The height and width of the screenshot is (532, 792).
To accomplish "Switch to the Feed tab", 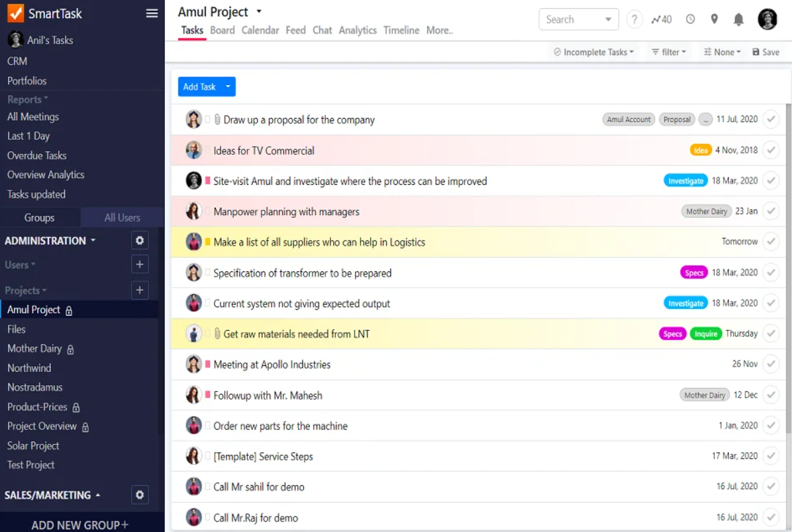I will [296, 30].
